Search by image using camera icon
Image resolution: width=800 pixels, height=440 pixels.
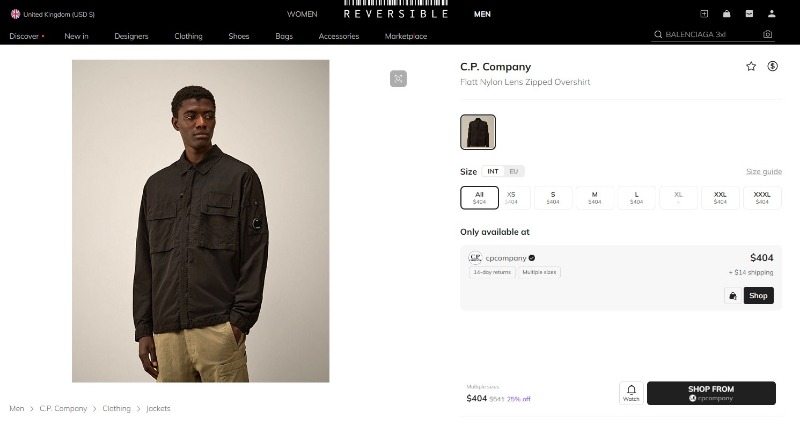click(767, 34)
